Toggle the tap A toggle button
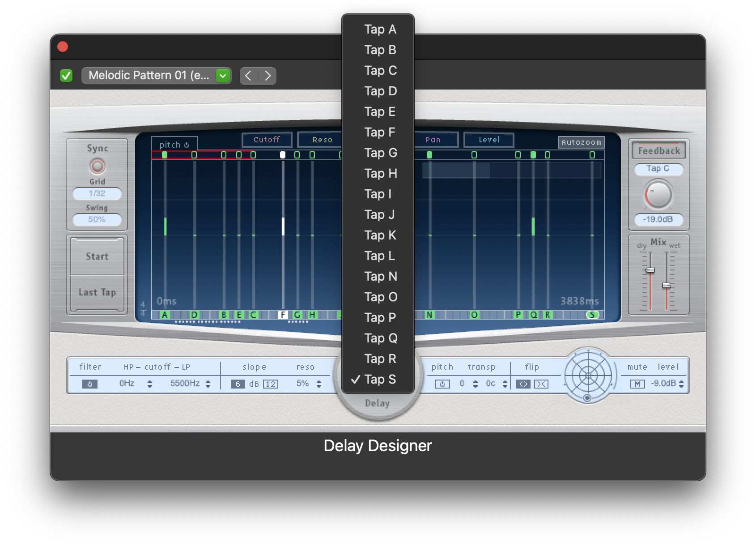Image resolution: width=756 pixels, height=547 pixels. click(x=165, y=155)
